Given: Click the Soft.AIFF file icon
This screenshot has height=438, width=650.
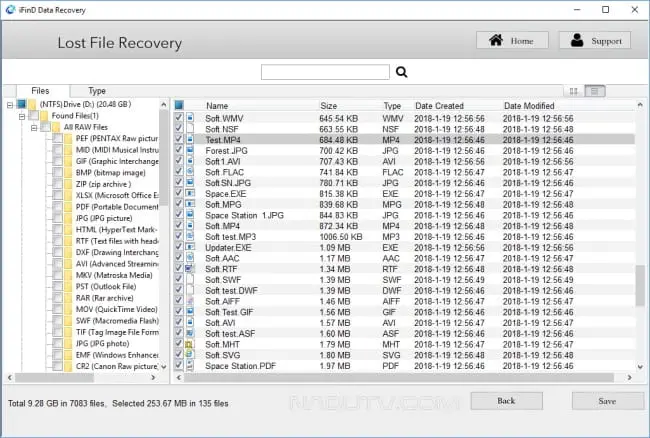Looking at the screenshot, I should point(190,301).
